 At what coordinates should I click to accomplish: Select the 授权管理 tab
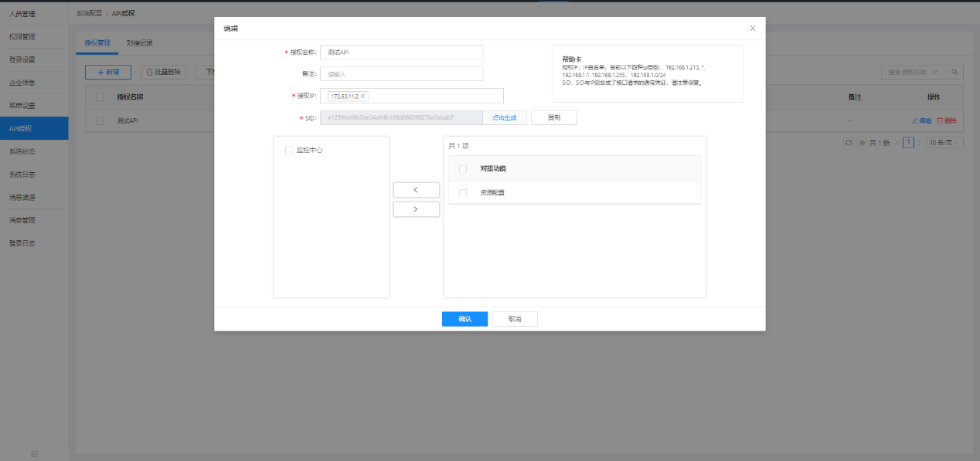point(97,44)
